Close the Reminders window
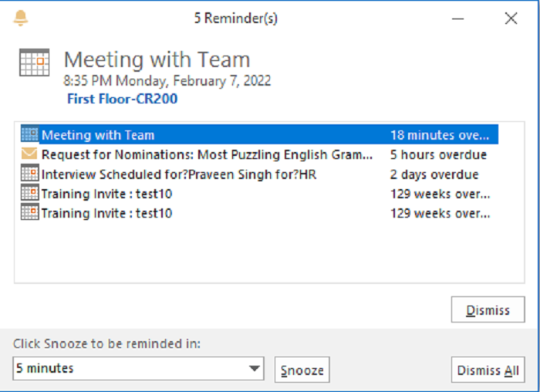Image resolution: width=540 pixels, height=392 pixels. point(511,19)
